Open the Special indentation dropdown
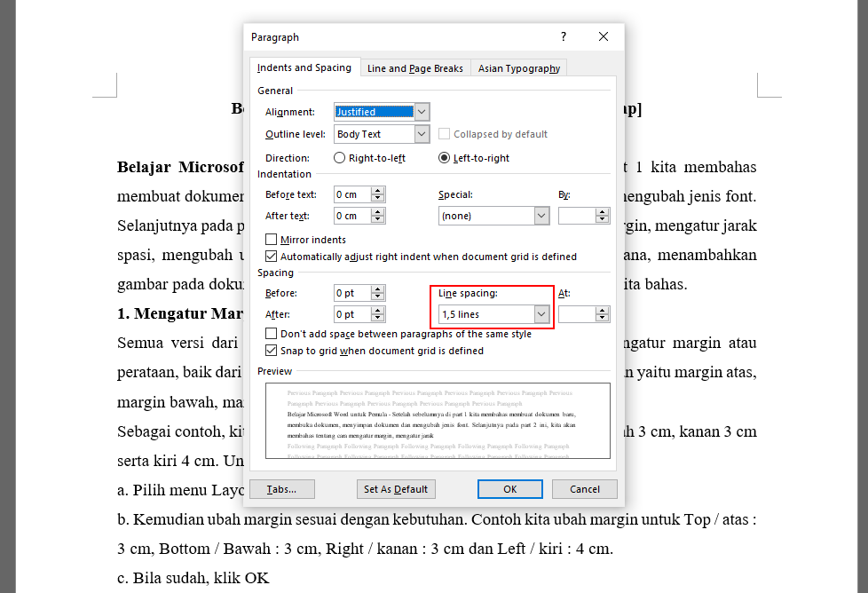 [x=541, y=216]
